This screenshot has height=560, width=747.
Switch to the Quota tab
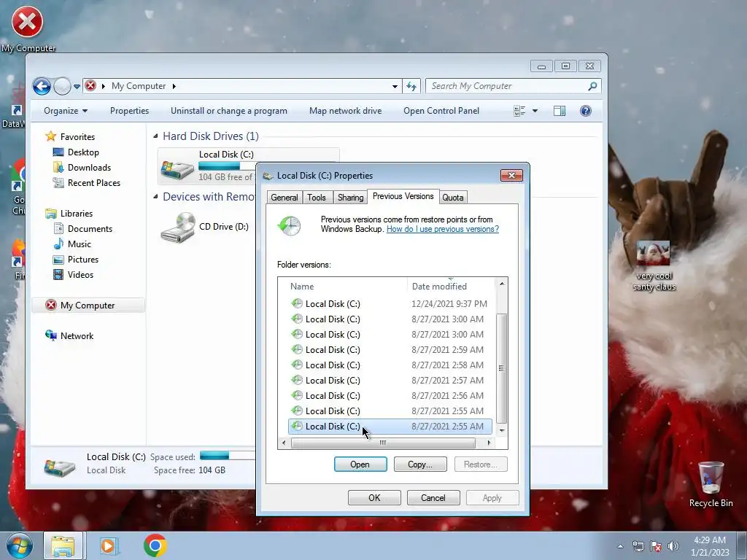(452, 198)
